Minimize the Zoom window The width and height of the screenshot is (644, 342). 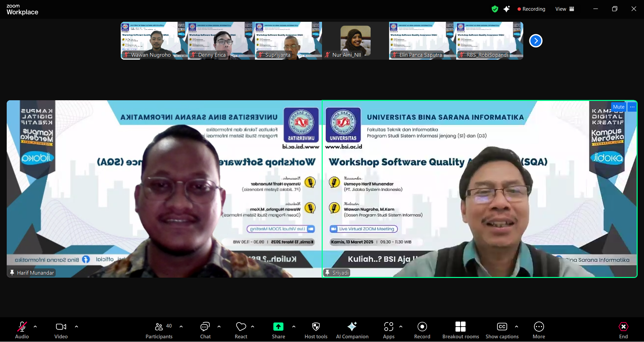(595, 9)
